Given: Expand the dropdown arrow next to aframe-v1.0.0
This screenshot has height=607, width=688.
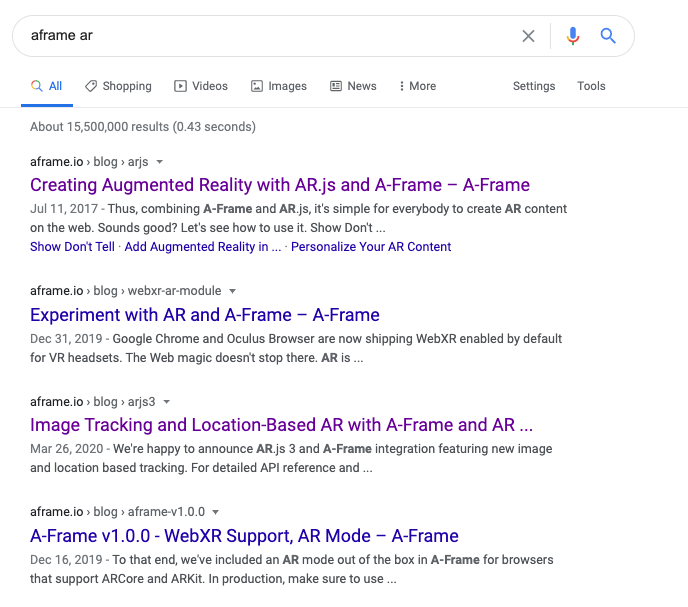Looking at the screenshot, I should tap(215, 512).
